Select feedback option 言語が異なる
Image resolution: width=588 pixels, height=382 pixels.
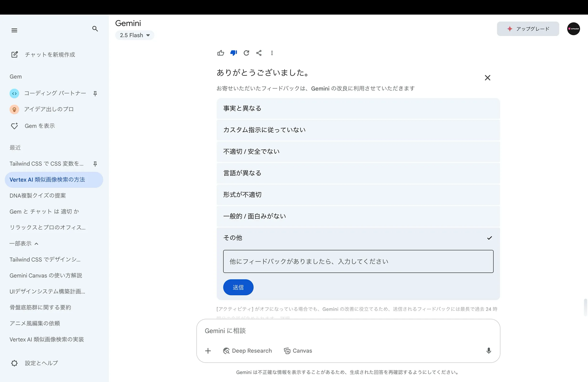pyautogui.click(x=358, y=173)
